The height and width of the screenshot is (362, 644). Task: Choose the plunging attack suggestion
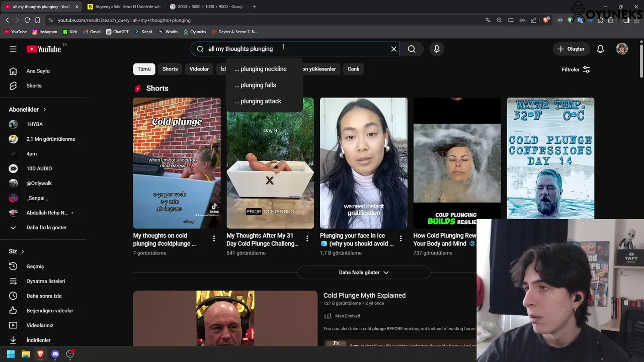(264, 101)
